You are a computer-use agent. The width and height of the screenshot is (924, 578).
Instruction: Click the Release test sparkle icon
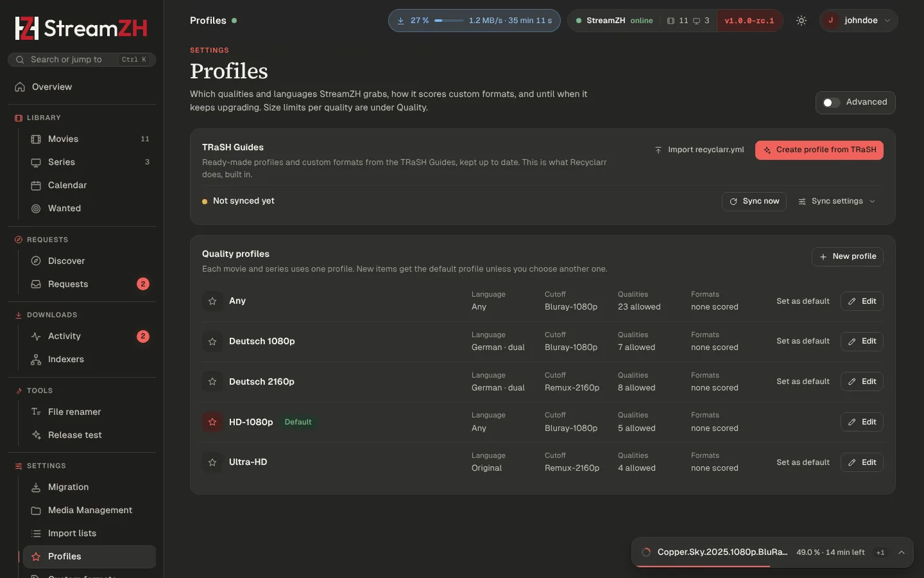click(x=36, y=435)
